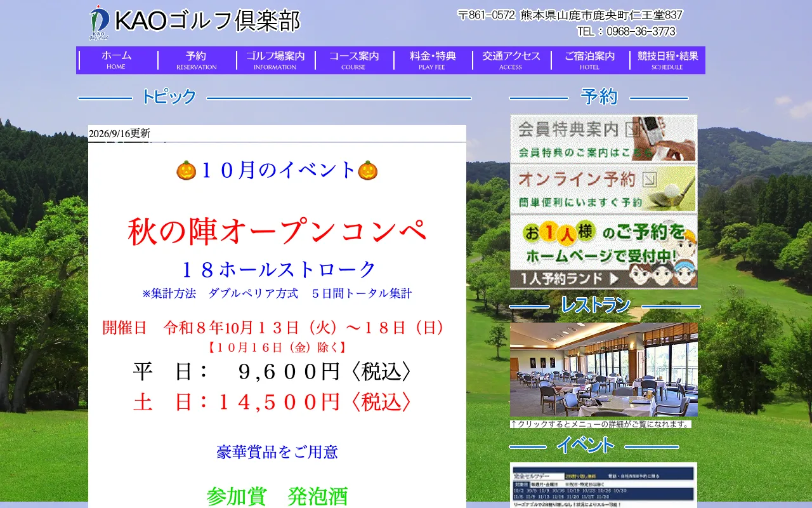Click the ダブルペリア方式 scoring note
The height and width of the screenshot is (508, 812).
pyautogui.click(x=277, y=293)
